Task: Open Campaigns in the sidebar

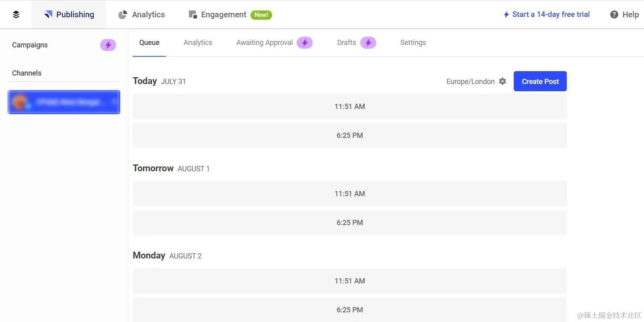Action: point(30,45)
